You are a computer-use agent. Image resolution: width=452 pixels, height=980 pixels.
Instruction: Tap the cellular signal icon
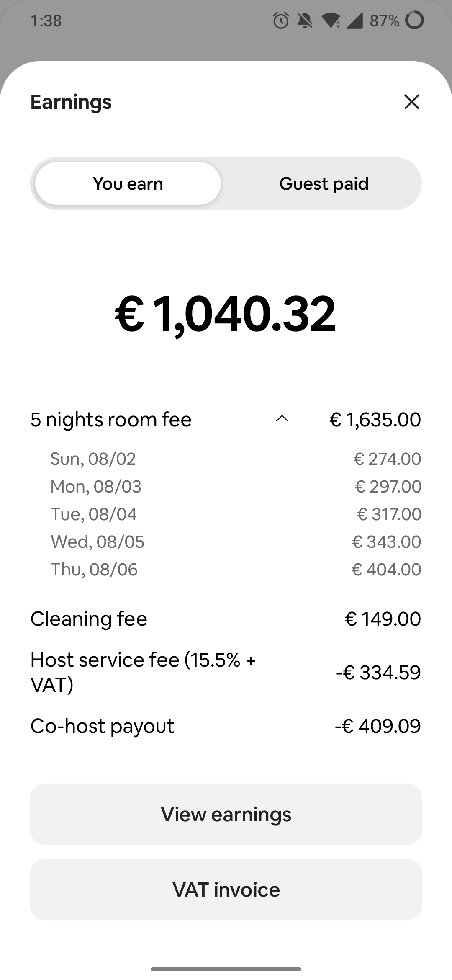(x=354, y=21)
